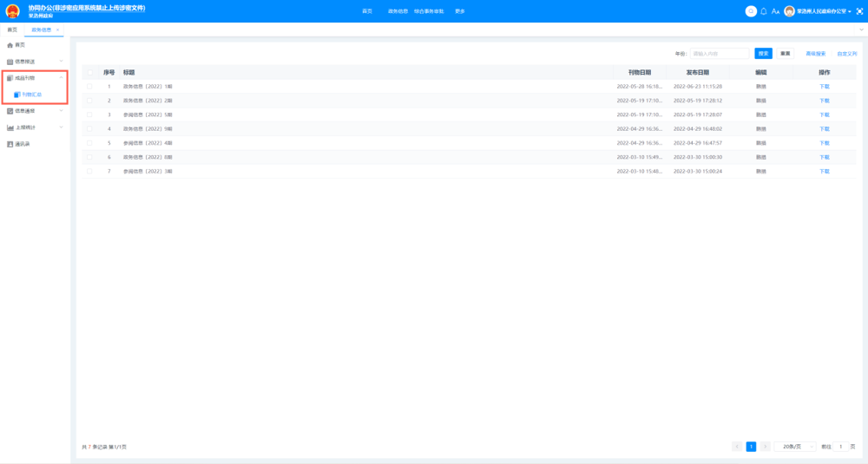Click the 年份 input field
Screen dimensions: 868x464
(x=719, y=54)
